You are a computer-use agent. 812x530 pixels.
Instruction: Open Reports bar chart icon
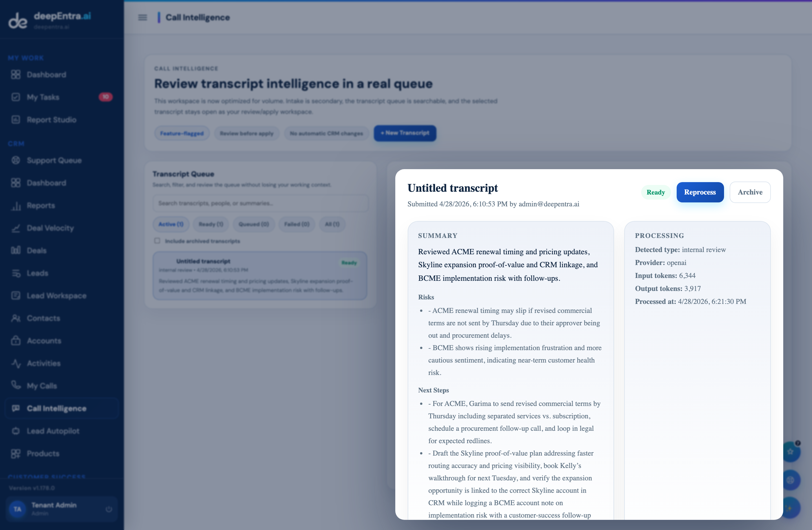(x=16, y=206)
